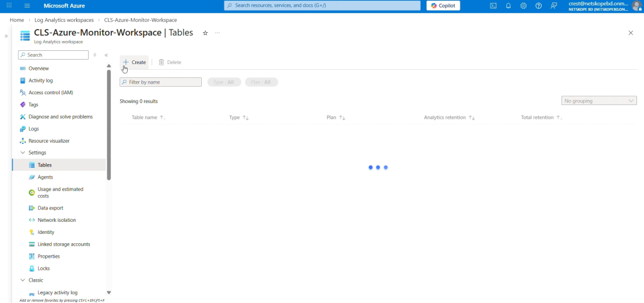This screenshot has height=303, width=644.
Task: Select Tables under Settings
Action: 58,165
